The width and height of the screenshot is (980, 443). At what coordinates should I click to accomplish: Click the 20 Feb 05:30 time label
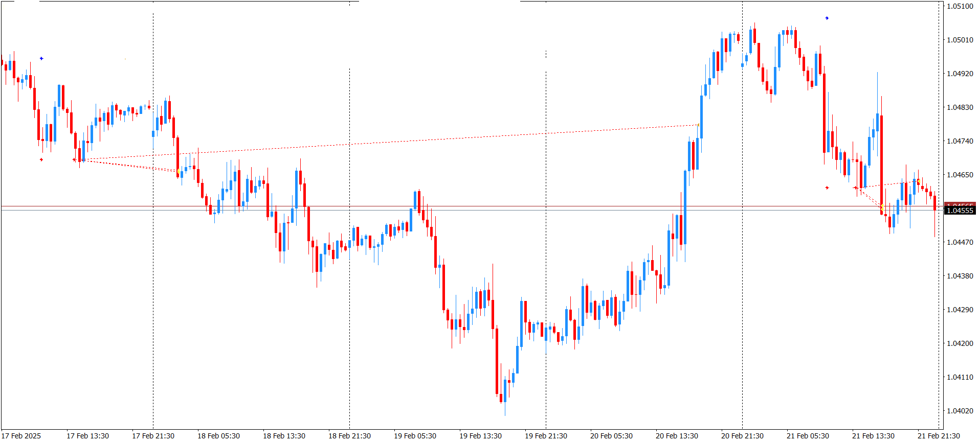[x=611, y=436]
